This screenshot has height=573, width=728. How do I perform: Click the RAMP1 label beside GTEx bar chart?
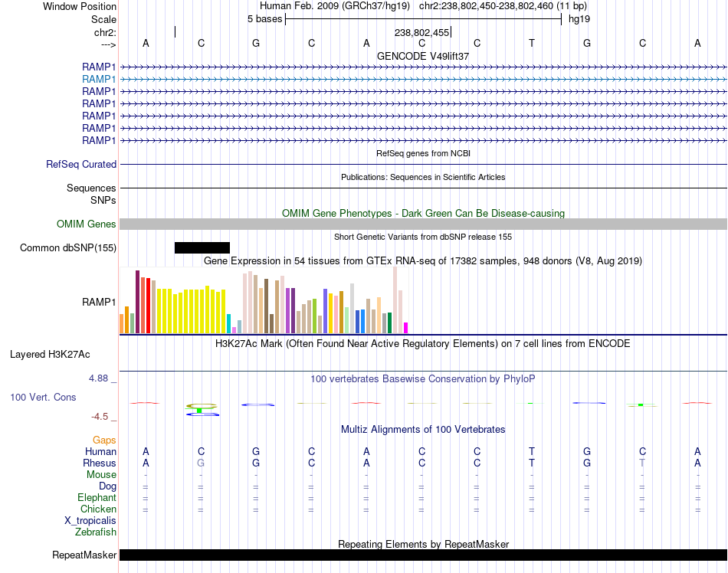[99, 302]
